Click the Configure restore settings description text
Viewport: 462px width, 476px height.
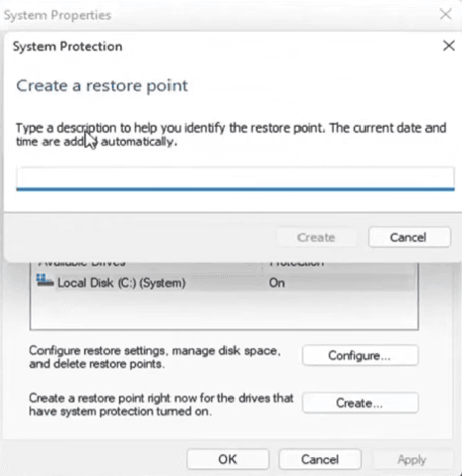coord(155,357)
